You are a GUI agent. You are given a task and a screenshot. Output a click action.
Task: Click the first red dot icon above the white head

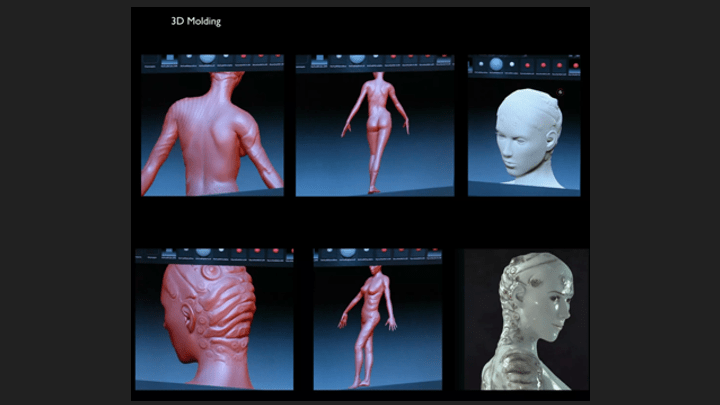526,63
